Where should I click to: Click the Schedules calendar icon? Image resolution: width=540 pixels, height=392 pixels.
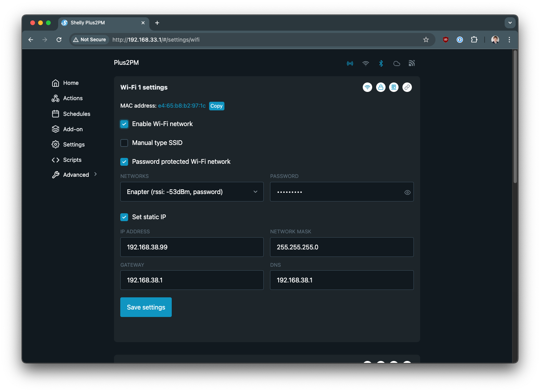[55, 114]
